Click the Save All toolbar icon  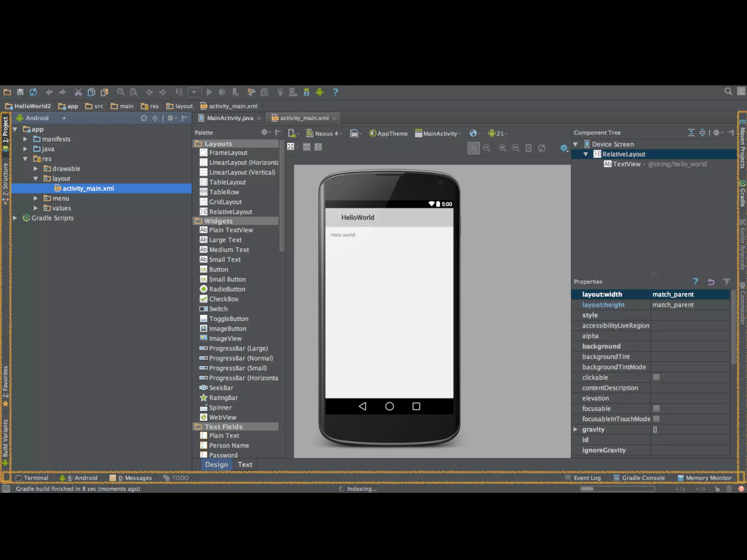(x=20, y=92)
